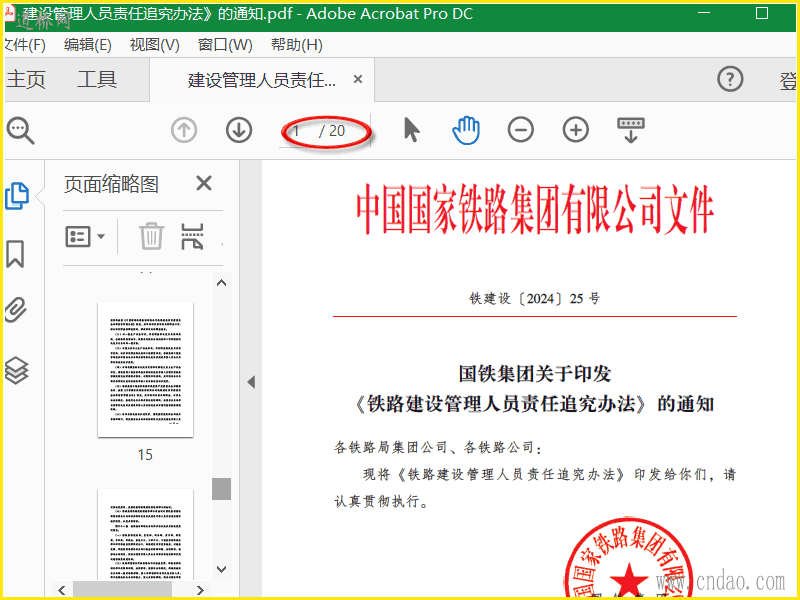Screen dimensions: 800x600
Task: Open the 视图(V) menu
Action: [155, 45]
